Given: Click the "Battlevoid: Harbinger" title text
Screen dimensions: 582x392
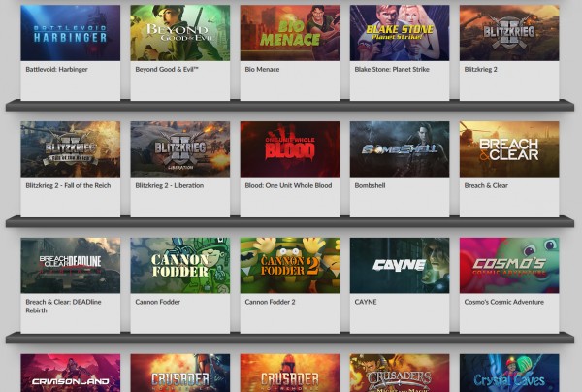Looking at the screenshot, I should (57, 70).
